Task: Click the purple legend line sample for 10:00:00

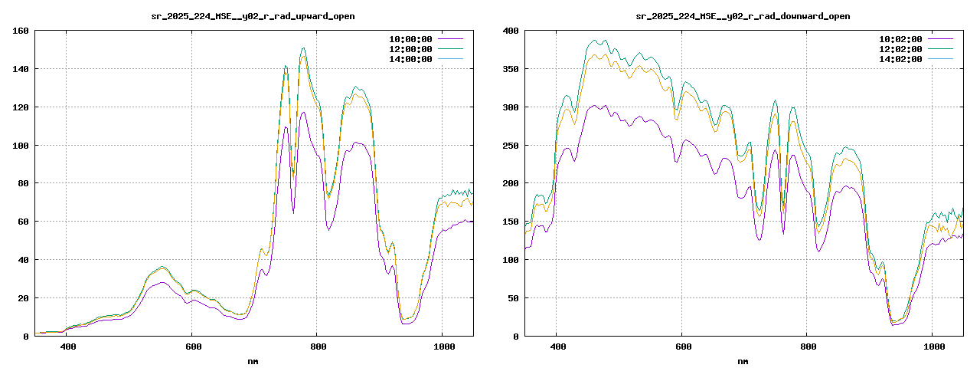Action: click(450, 39)
